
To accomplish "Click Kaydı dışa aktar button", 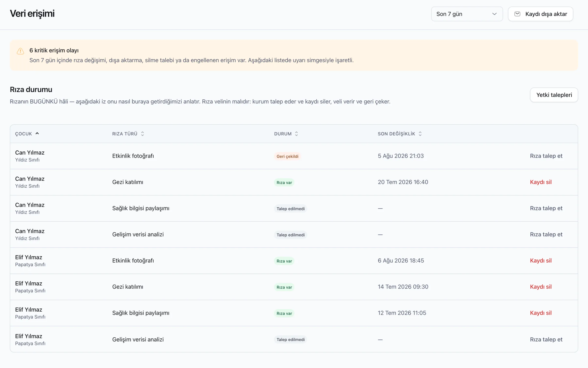I will coord(540,14).
